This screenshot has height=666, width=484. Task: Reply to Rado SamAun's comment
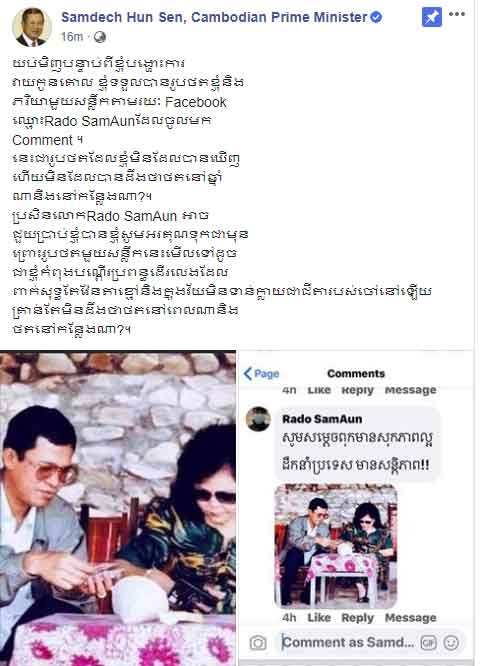357,618
